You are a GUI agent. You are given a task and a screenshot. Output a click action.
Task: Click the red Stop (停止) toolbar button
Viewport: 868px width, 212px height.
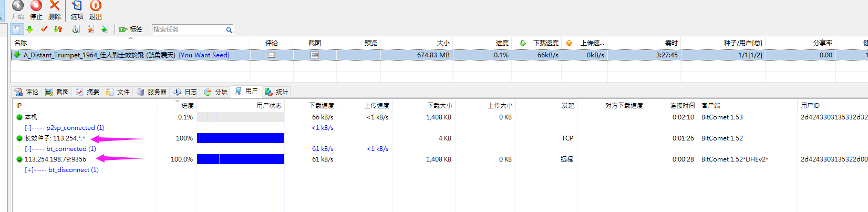click(x=36, y=6)
